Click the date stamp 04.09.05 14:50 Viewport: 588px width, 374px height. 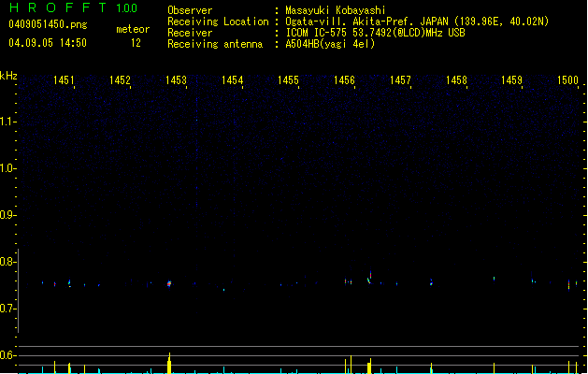pos(48,43)
